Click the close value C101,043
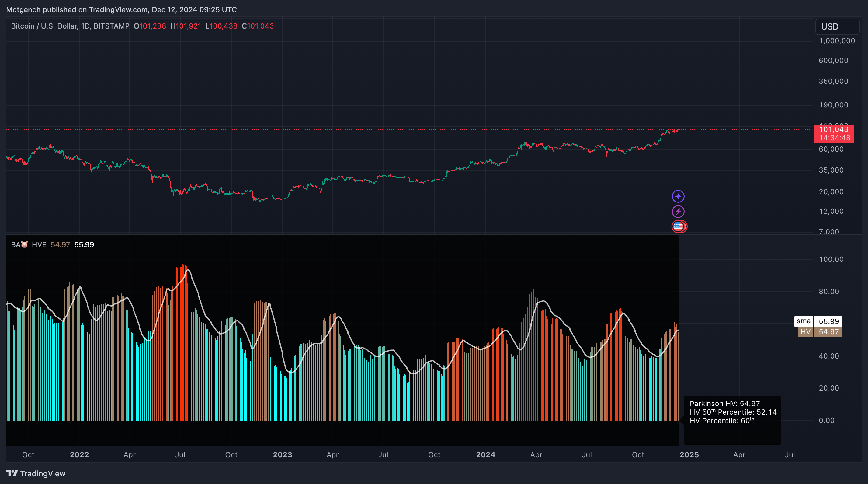 [258, 26]
